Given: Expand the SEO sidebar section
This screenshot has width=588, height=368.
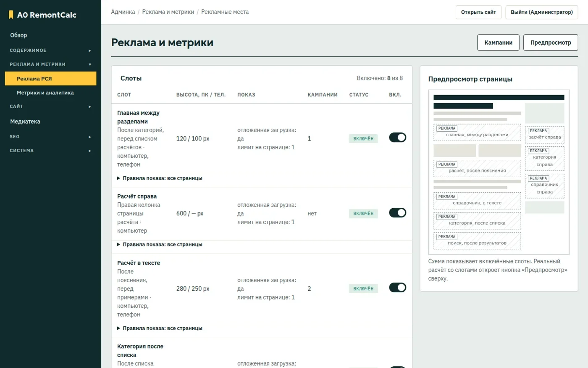Looking at the screenshot, I should coord(50,137).
